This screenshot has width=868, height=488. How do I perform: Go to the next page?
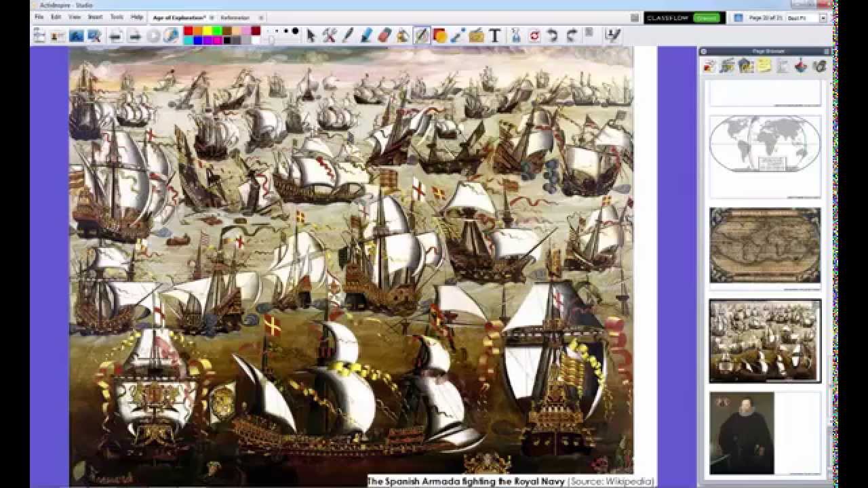[x=134, y=35]
